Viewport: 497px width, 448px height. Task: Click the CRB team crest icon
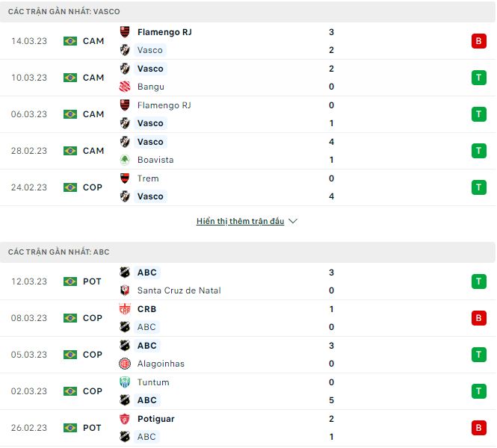point(125,309)
